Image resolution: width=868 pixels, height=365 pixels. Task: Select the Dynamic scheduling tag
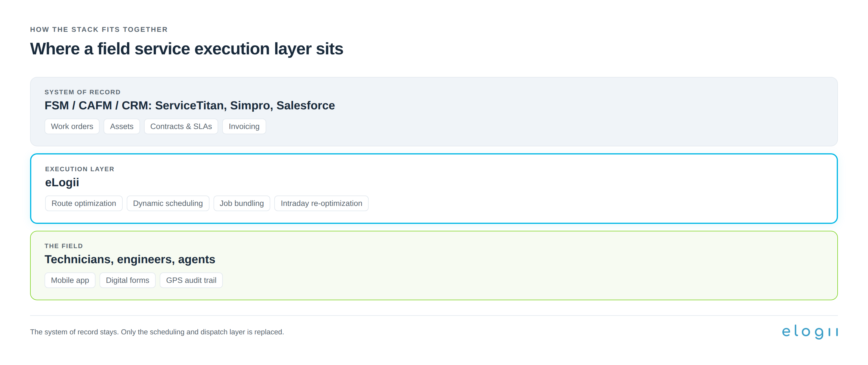click(168, 203)
